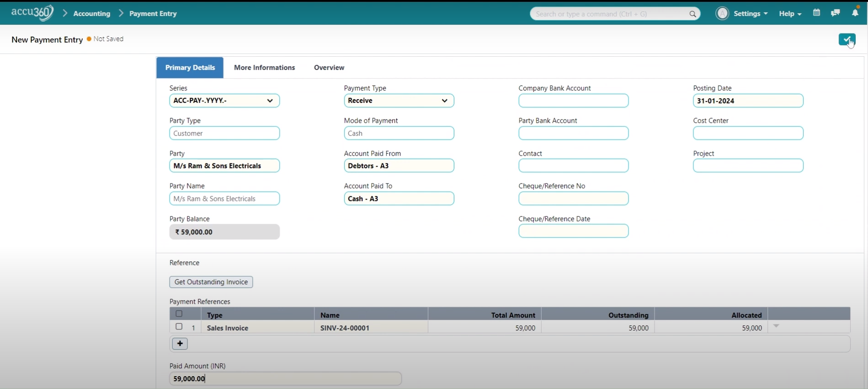
Task: Expand the Settings menu
Action: click(x=751, y=14)
